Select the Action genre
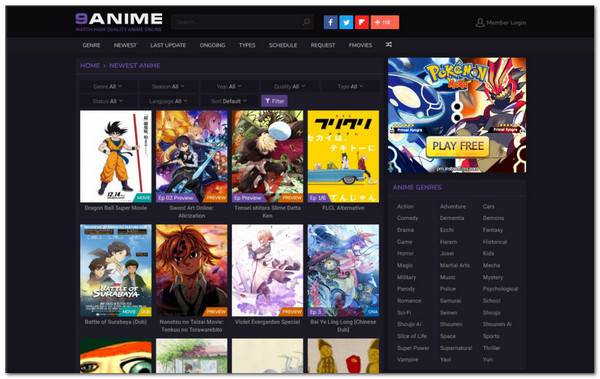Image resolution: width=600 pixels, height=379 pixels. [405, 206]
